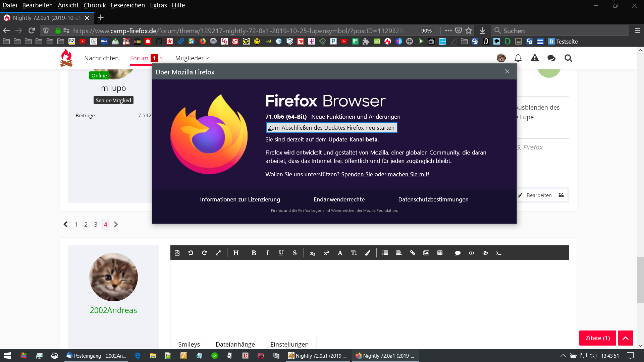Expand the Mitglieder dropdown menu

[x=207, y=58]
